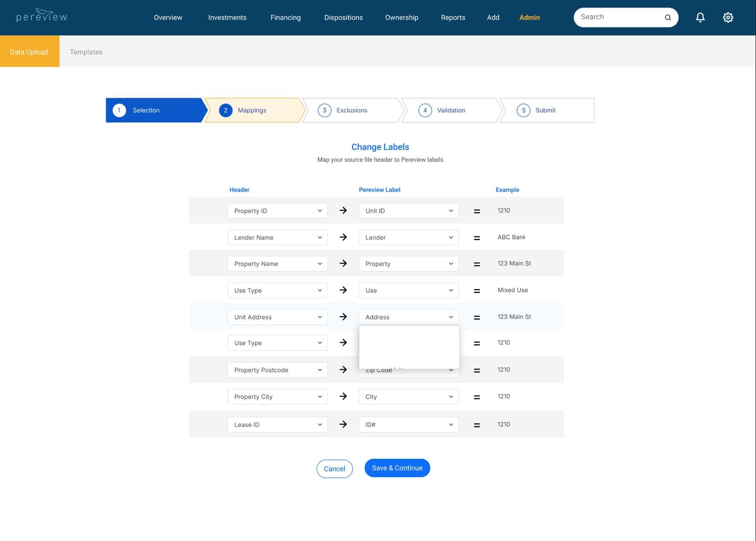Navigate to Ownership
Image resolution: width=756 pixels, height=541 pixels.
click(x=402, y=17)
